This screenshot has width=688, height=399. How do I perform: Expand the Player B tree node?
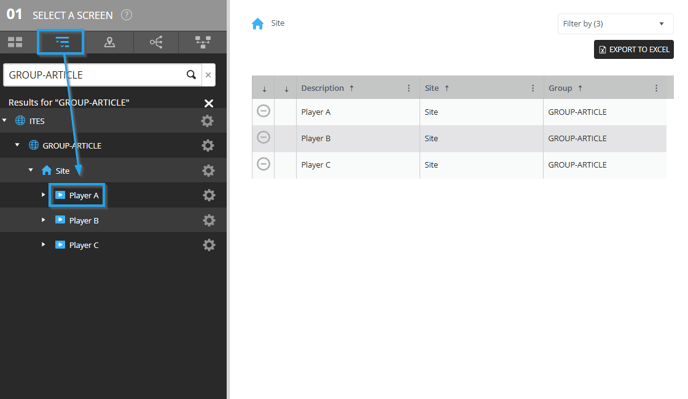click(x=43, y=219)
